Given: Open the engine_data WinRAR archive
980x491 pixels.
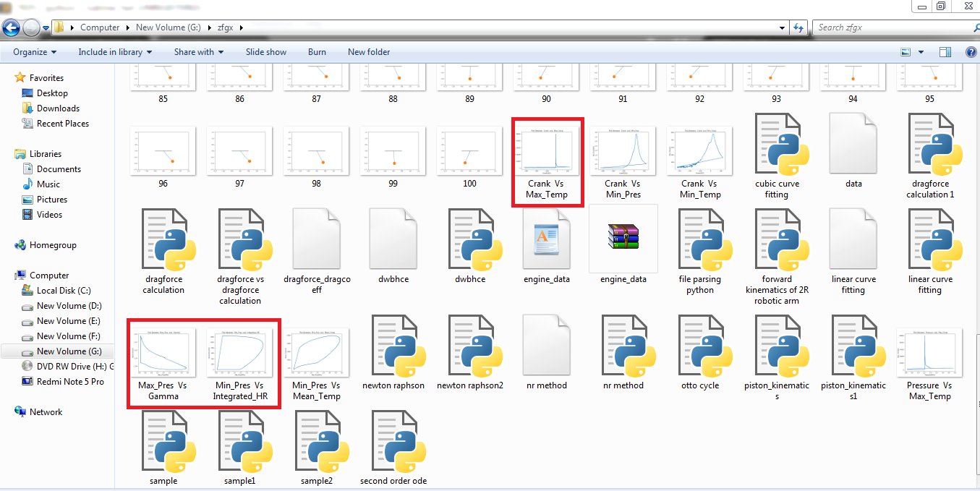Looking at the screenshot, I should [x=623, y=239].
